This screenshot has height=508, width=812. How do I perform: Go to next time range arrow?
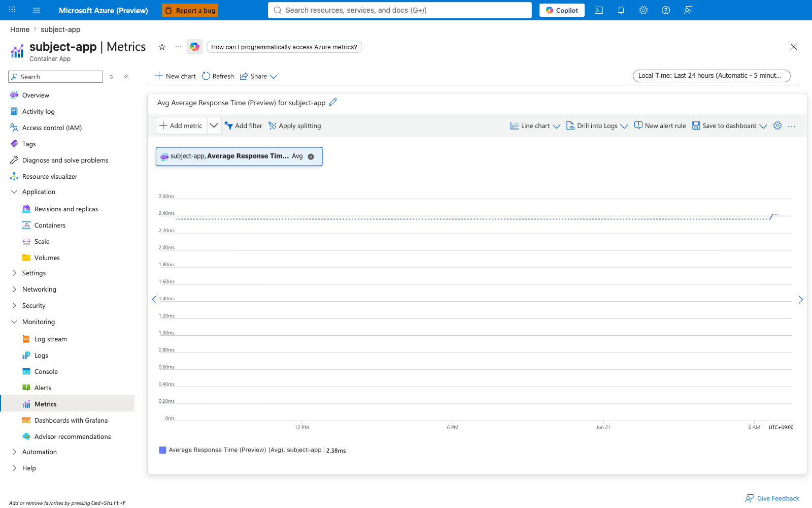[x=801, y=300]
